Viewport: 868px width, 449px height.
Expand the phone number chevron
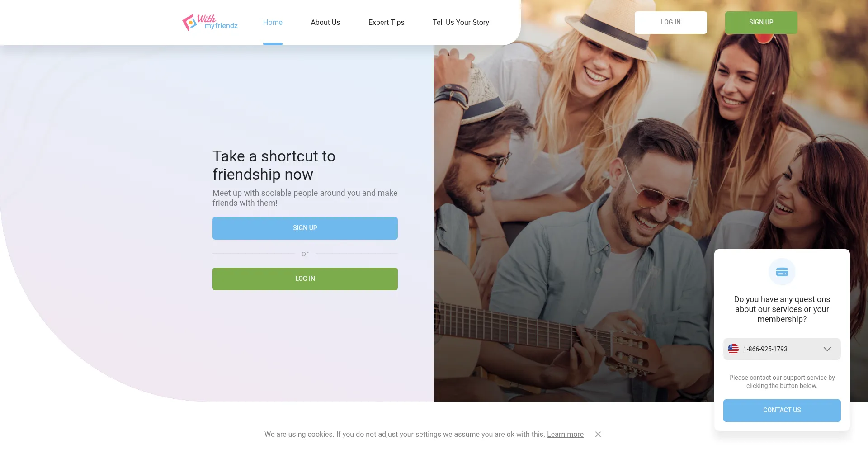point(827,349)
